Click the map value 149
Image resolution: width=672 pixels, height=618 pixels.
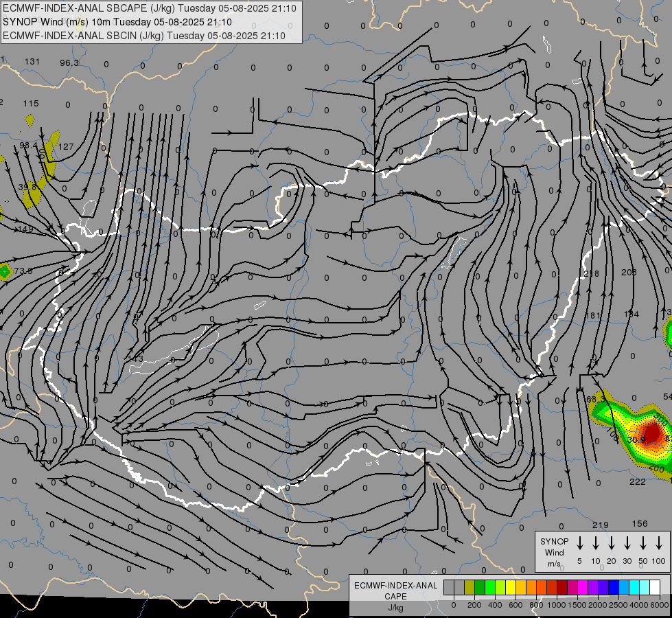point(25,229)
